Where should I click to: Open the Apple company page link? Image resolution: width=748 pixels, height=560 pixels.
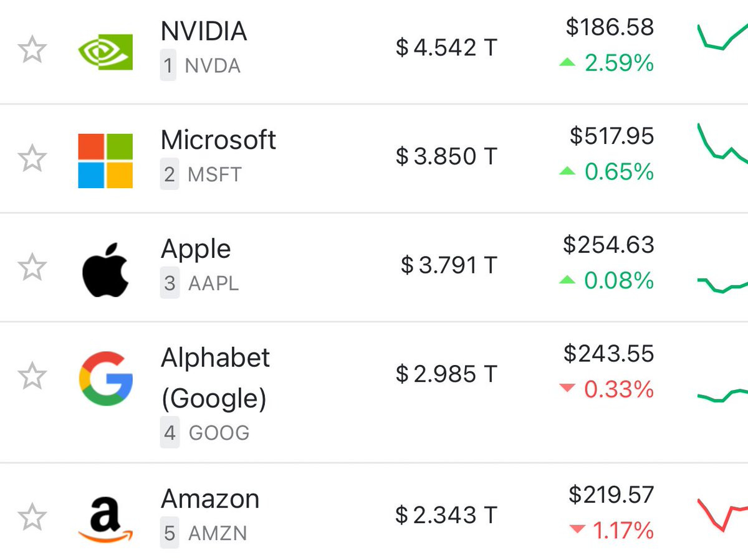196,250
